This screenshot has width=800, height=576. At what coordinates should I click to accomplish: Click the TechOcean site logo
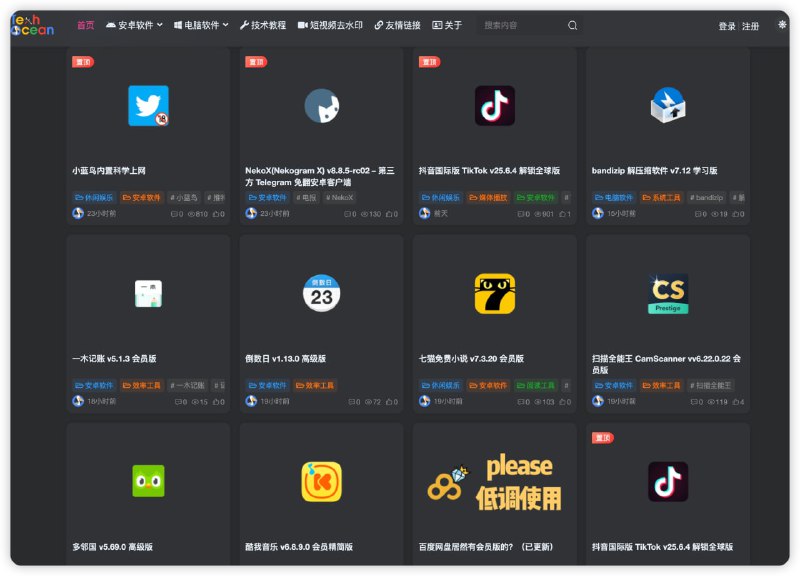[x=33, y=25]
